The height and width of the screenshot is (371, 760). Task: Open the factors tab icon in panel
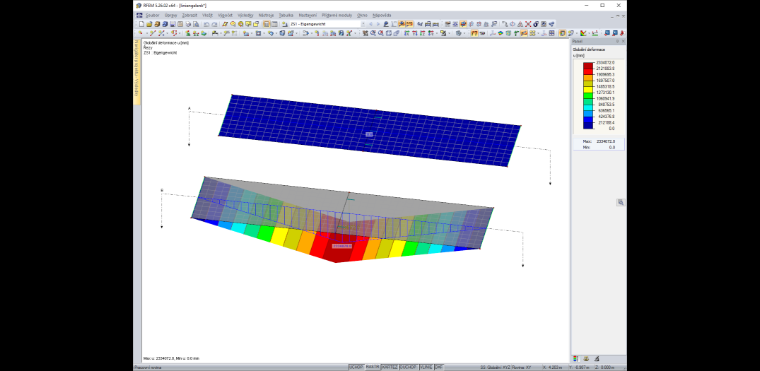coord(586,359)
